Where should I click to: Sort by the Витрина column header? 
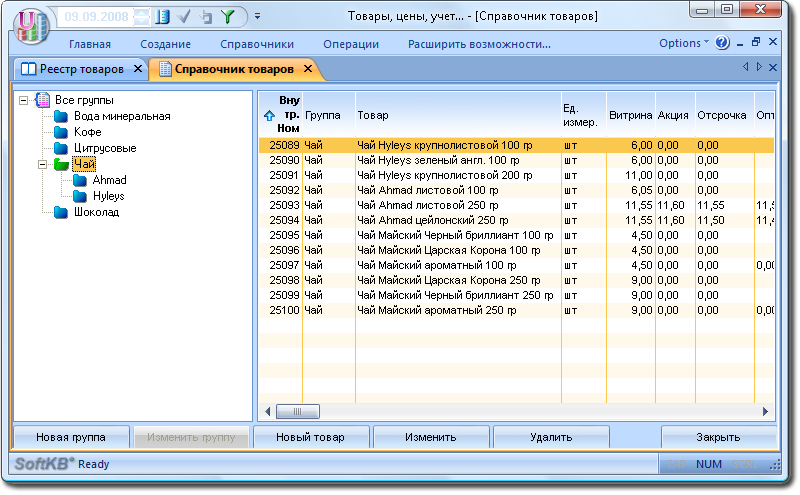631,115
